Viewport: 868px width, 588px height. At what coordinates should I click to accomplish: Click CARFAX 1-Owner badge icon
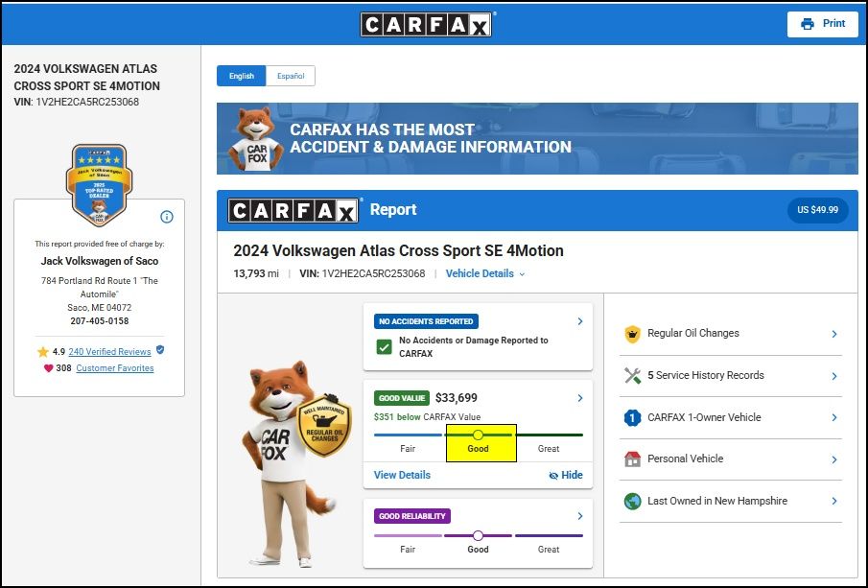click(633, 417)
